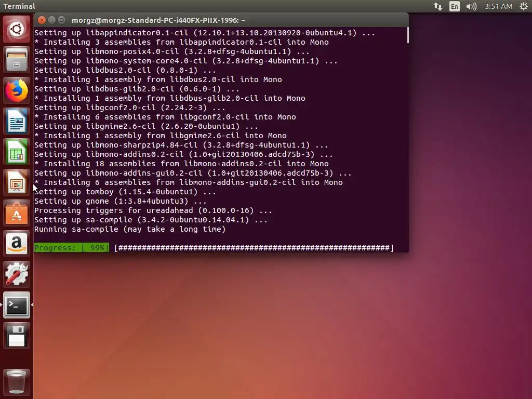Screen dimensions: 532x399
Task: Click 'Setting up gnome (1:3.8+4ubuntu3)' line
Action: 121,201
